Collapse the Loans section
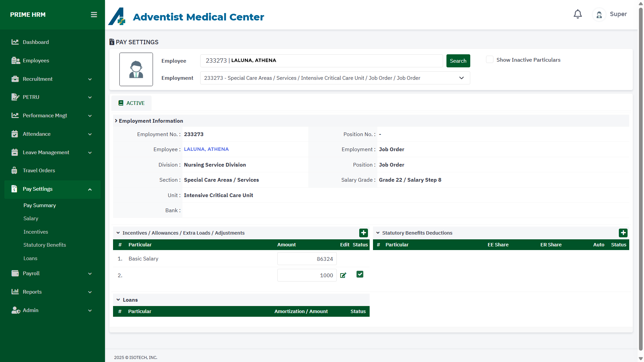This screenshot has height=362, width=644. pyautogui.click(x=118, y=300)
